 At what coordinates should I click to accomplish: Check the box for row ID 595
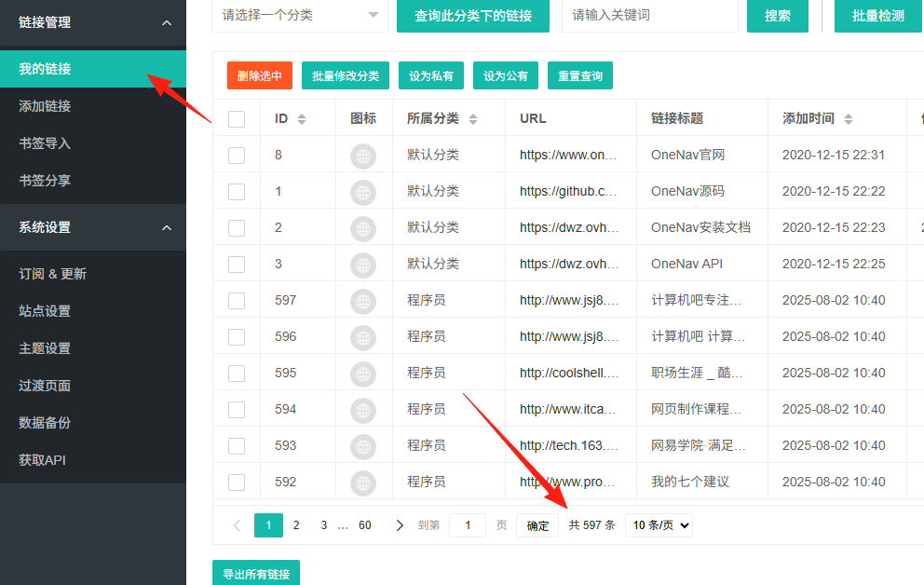click(x=237, y=374)
